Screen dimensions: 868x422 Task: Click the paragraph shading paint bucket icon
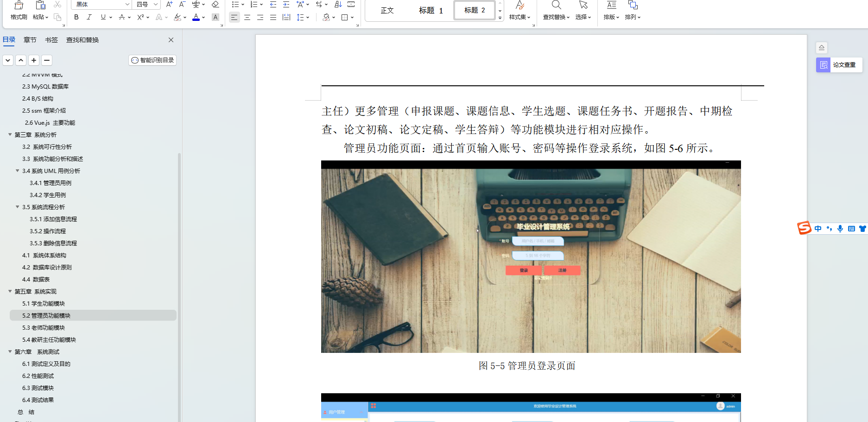coord(326,17)
